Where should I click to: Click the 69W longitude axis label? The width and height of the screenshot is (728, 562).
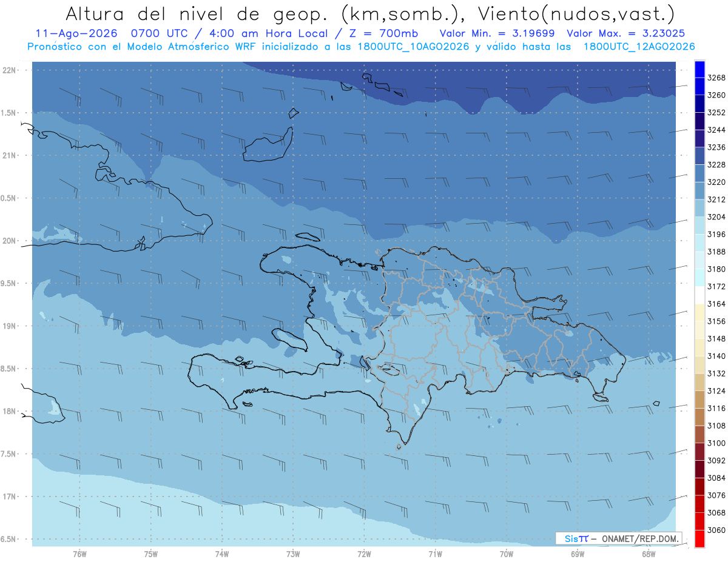coord(578,554)
